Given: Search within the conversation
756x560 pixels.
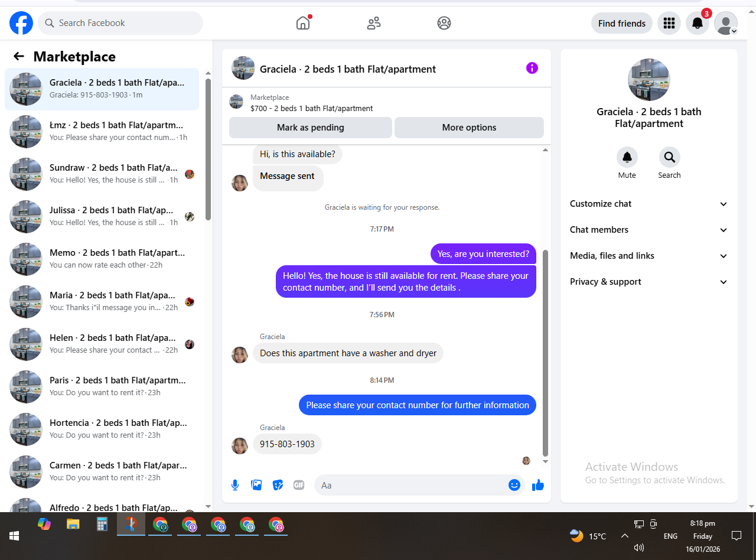Looking at the screenshot, I should point(670,158).
